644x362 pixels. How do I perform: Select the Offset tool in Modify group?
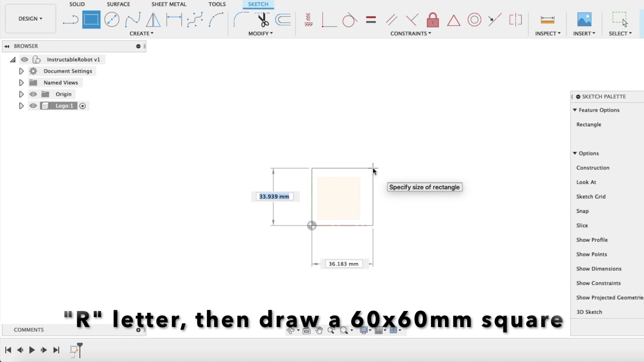click(x=283, y=19)
